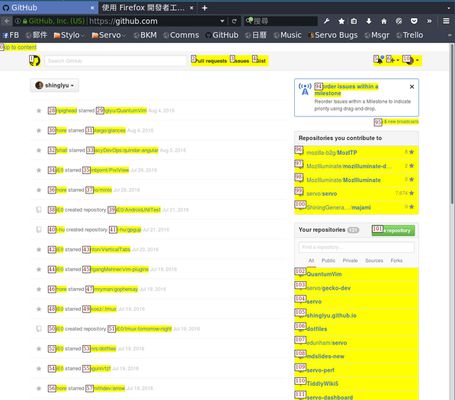
Task: Open URL bar history dropdown arrow
Action: point(222,21)
